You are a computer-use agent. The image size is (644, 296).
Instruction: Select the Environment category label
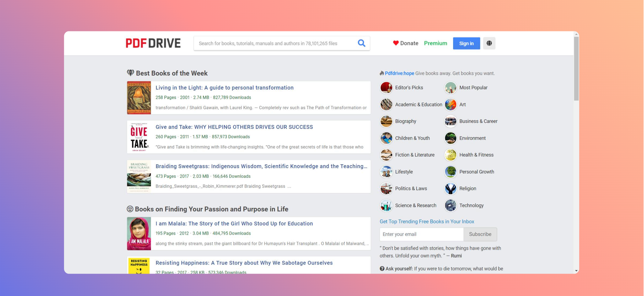pos(472,138)
